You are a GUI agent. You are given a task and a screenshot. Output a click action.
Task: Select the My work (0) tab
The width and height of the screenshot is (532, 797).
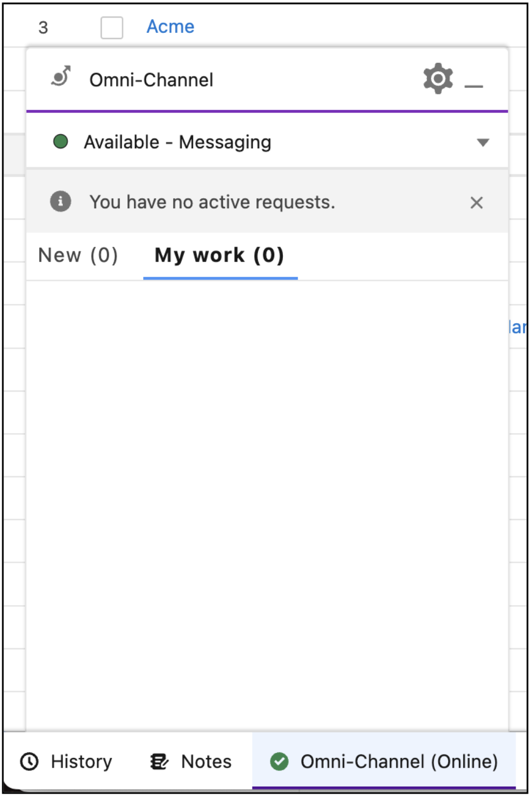pos(220,256)
